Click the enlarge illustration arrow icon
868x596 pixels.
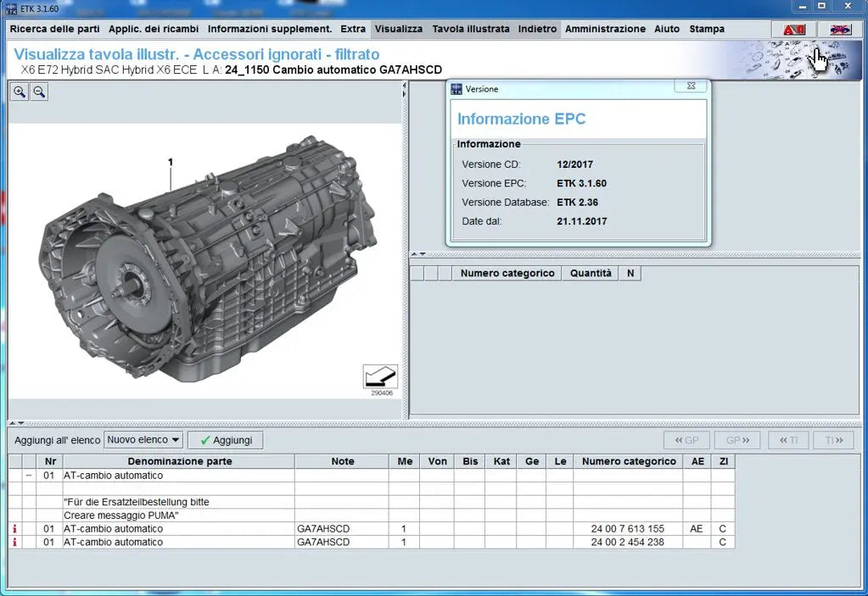click(380, 376)
